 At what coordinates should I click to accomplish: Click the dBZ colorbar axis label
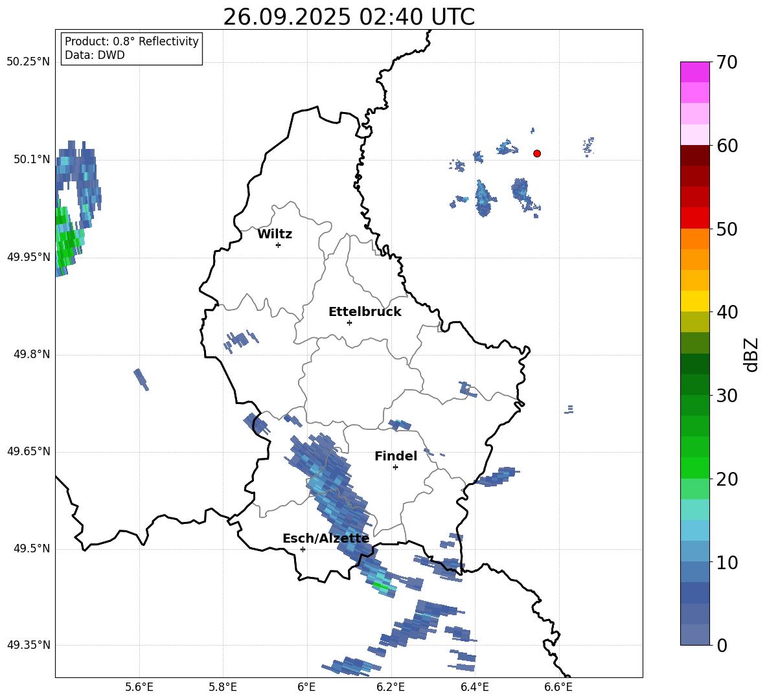point(752,354)
